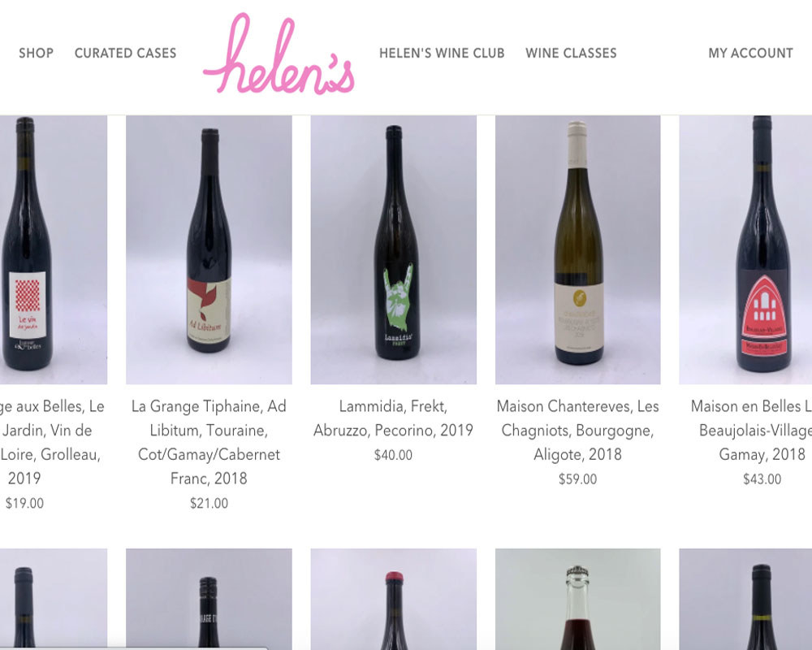This screenshot has height=650, width=812.
Task: Select the Lammidia Frekt bottle image
Action: click(x=394, y=249)
